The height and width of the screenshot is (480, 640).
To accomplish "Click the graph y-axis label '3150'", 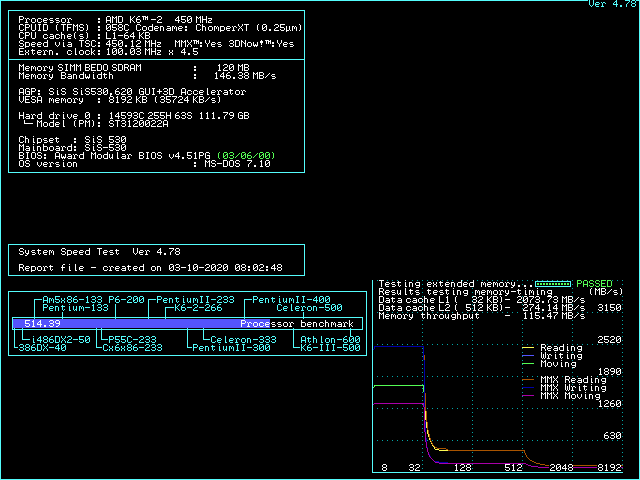I will 609,308.
